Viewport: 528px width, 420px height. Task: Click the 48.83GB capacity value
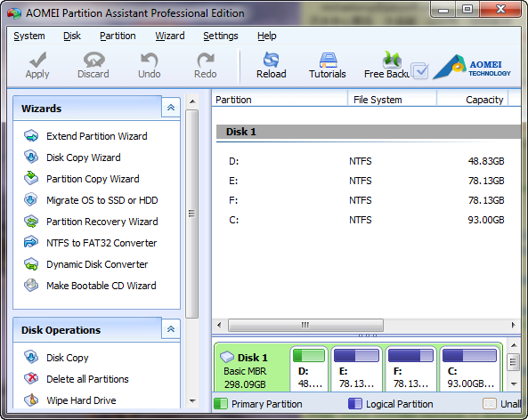486,161
